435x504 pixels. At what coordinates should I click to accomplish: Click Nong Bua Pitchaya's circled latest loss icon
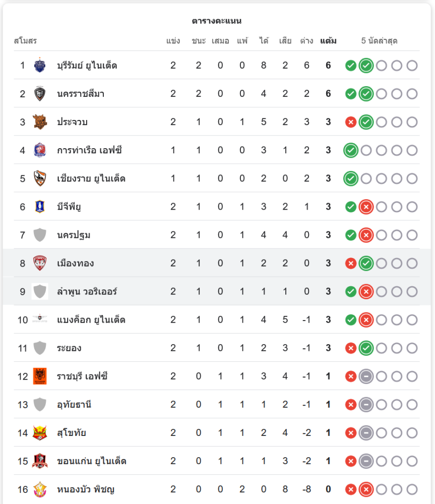[x=366, y=489]
